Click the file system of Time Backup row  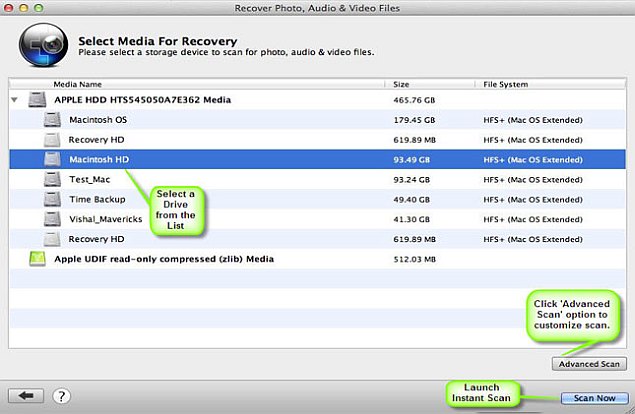click(533, 199)
